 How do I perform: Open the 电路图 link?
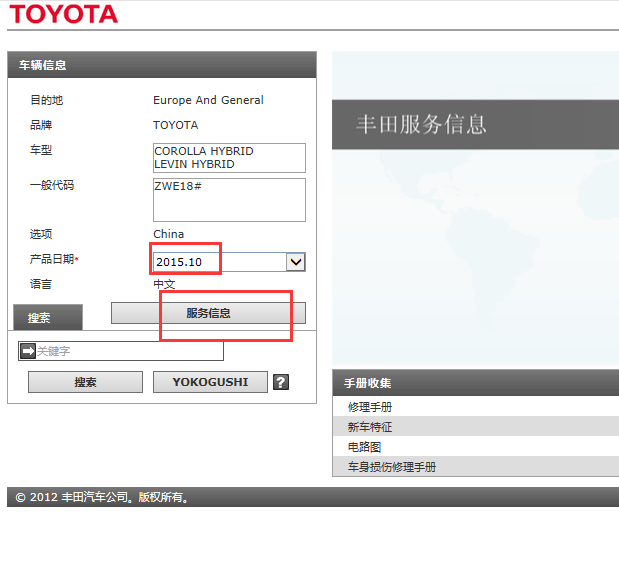(364, 447)
